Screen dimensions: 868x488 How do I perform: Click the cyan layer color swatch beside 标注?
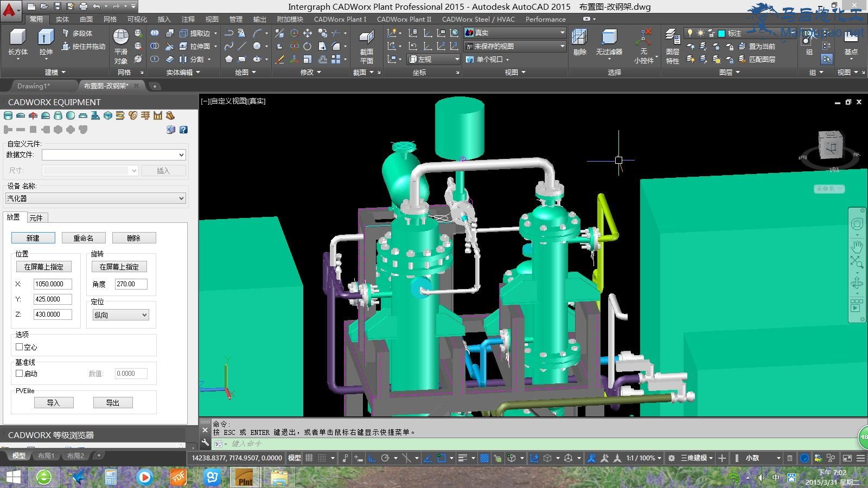722,33
